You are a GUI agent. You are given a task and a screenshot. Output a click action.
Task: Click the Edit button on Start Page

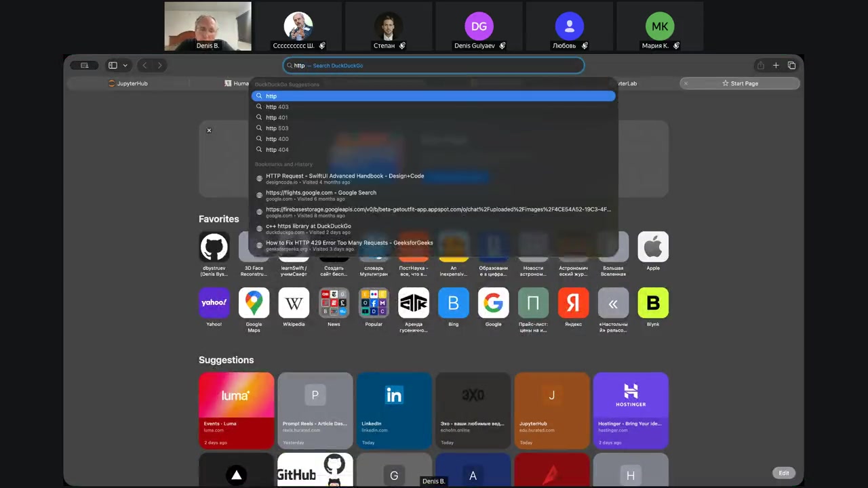point(783,473)
